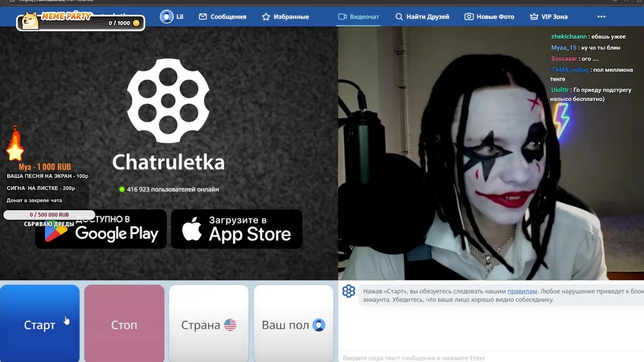Screen dimensions: 644x362
Task: Click ВАША ПЕСНЯ НА ЭКРАН - 100р text
Action: point(47,176)
